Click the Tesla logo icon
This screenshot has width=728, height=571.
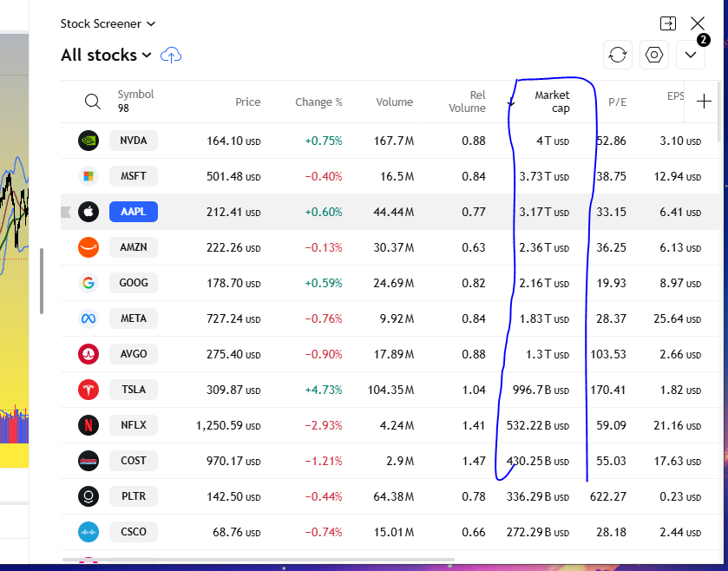coord(89,390)
